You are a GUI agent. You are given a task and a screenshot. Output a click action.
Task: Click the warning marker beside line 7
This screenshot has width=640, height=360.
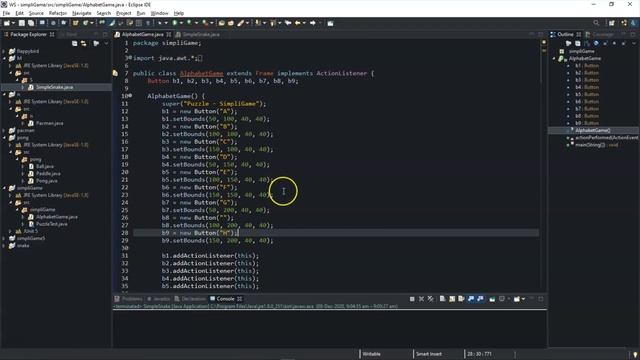(x=116, y=73)
